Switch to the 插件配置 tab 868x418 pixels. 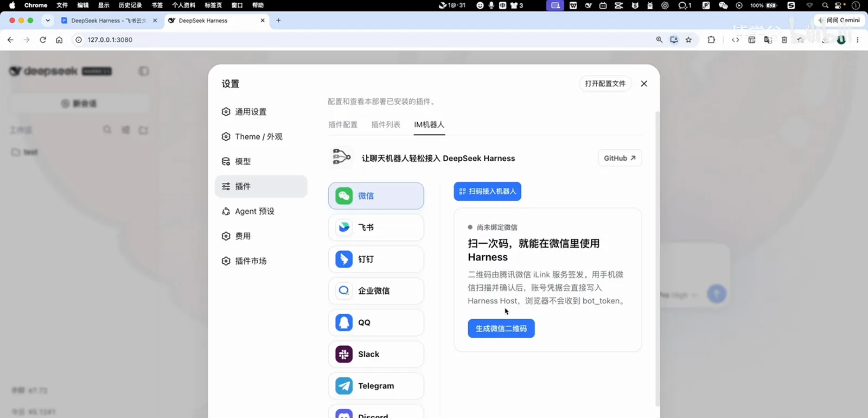click(x=343, y=125)
